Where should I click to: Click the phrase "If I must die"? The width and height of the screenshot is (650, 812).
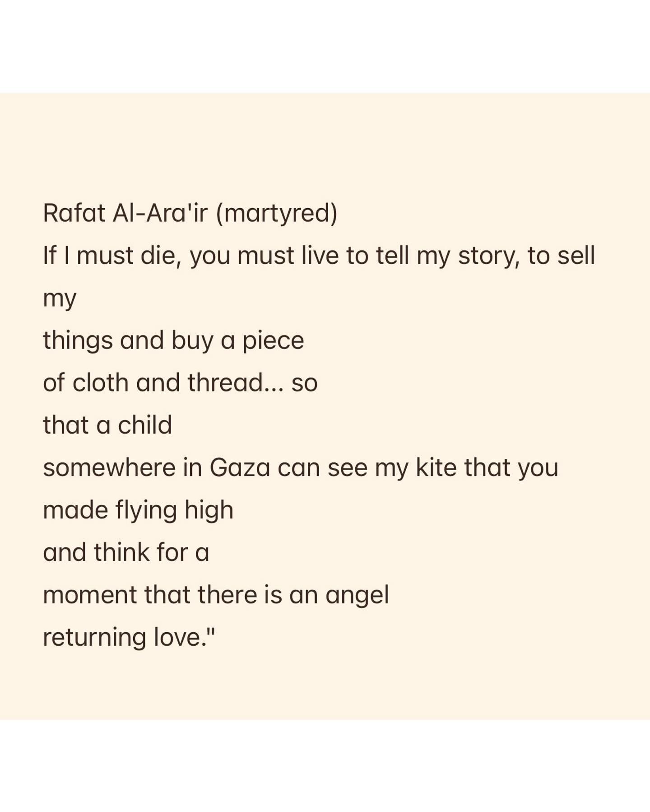point(112,255)
